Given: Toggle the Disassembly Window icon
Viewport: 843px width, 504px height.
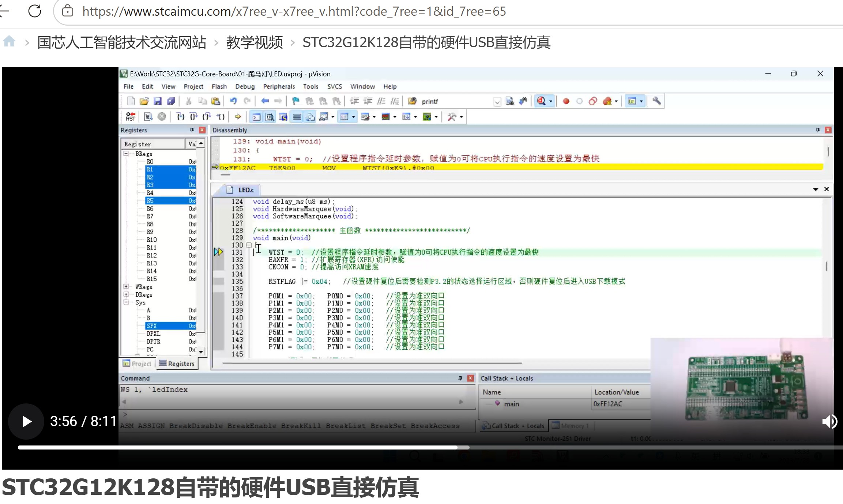Looking at the screenshot, I should pyautogui.click(x=270, y=117).
